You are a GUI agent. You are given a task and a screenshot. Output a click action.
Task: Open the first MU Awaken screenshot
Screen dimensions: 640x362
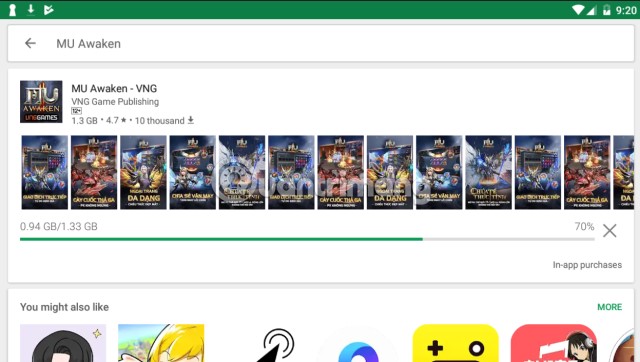45,172
